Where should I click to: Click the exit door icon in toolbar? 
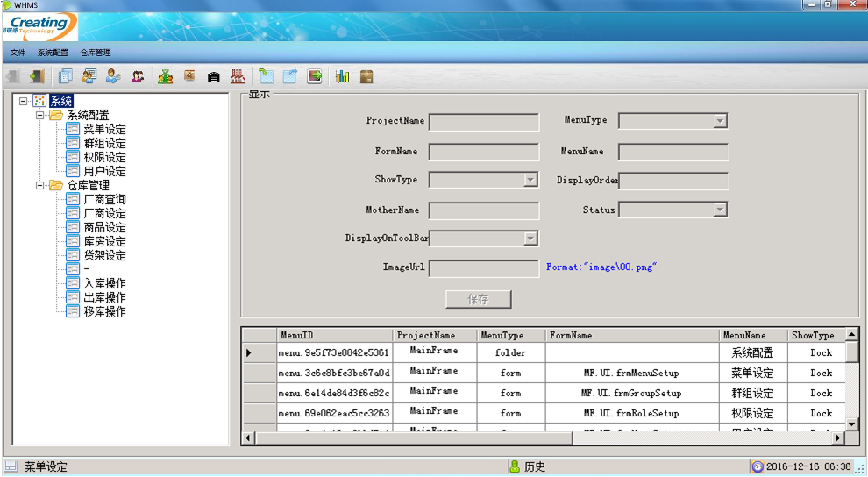tap(36, 77)
